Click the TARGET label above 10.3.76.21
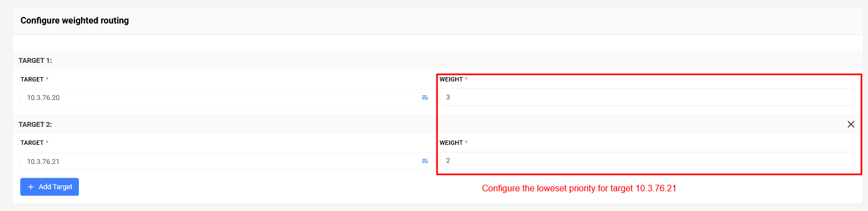The height and width of the screenshot is (211, 868). tap(32, 143)
